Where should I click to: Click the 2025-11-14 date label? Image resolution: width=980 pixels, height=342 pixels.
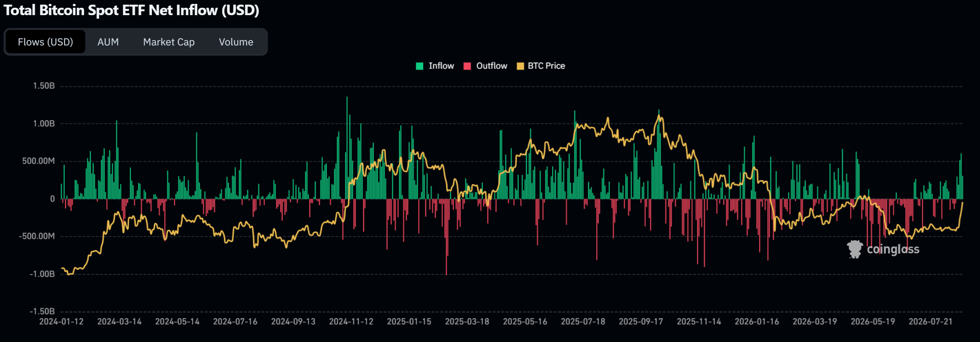[699, 322]
